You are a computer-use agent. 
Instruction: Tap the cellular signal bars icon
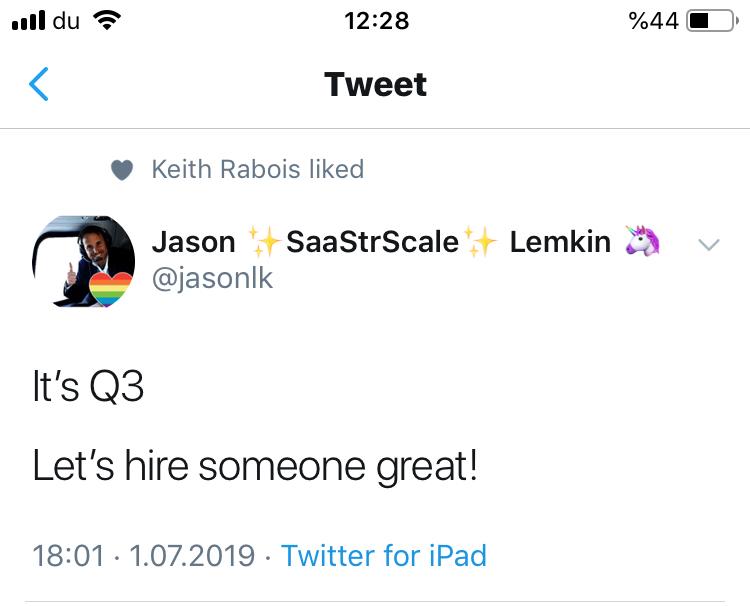[28, 21]
